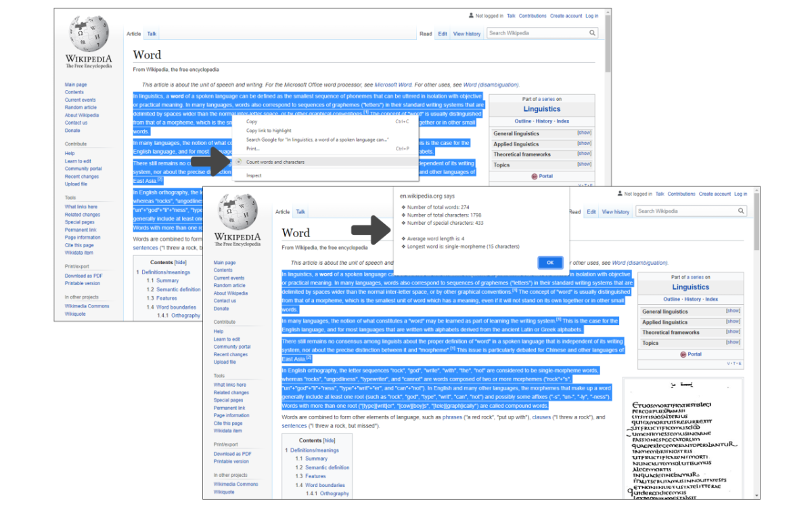
Task: Show the Applied linguistics section
Action: (x=583, y=143)
